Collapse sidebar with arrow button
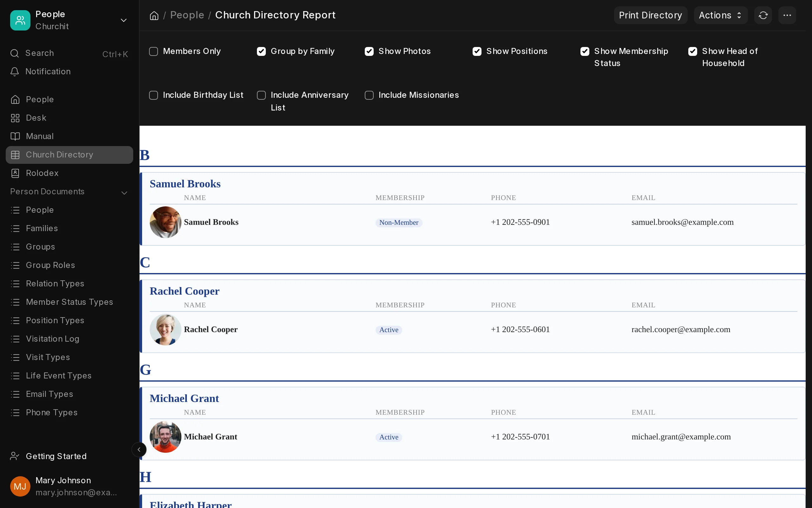The height and width of the screenshot is (508, 812). [x=139, y=450]
